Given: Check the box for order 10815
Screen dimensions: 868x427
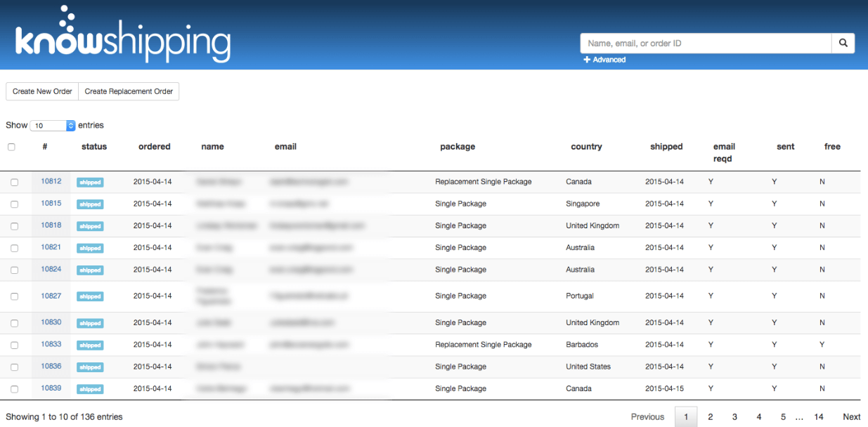Looking at the screenshot, I should (14, 204).
